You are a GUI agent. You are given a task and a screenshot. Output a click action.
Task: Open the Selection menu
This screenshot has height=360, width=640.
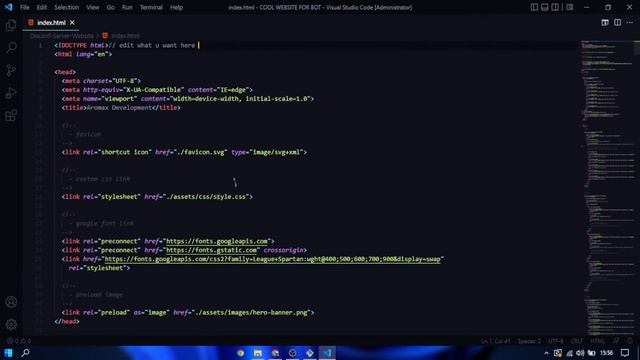pyautogui.click(x=67, y=7)
